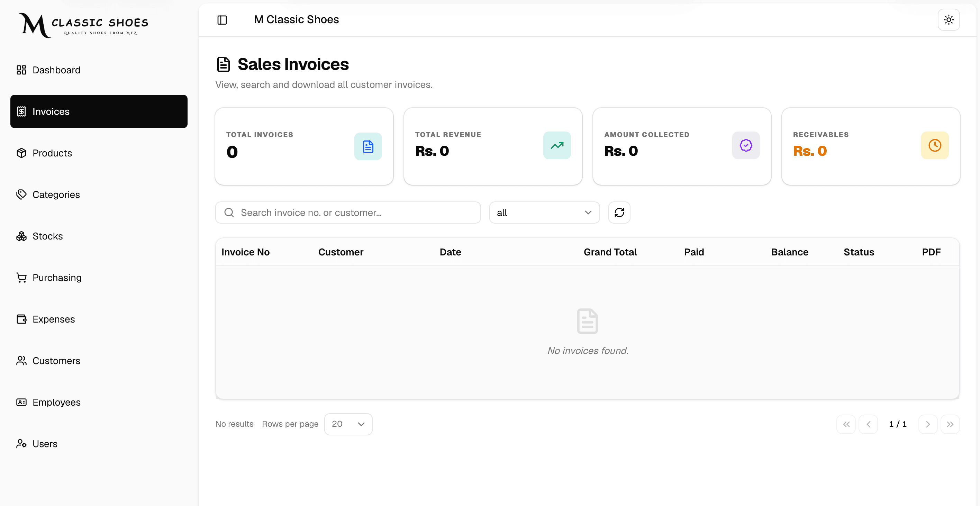Navigate to Stocks
The width and height of the screenshot is (980, 506).
(x=99, y=236)
